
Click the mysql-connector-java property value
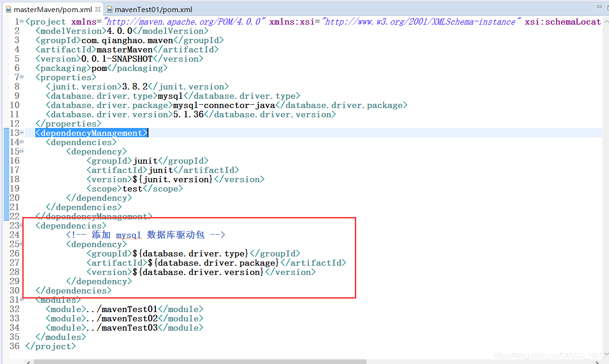point(224,105)
